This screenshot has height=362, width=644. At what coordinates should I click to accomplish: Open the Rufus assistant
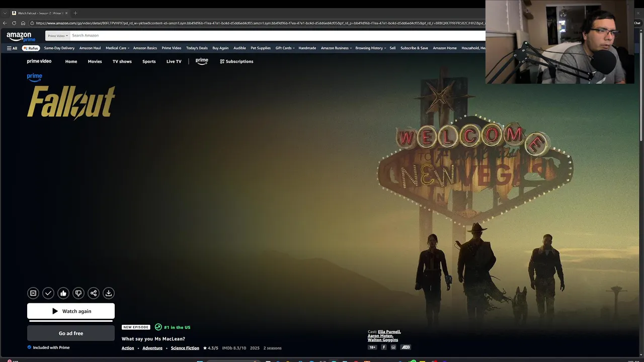click(31, 48)
